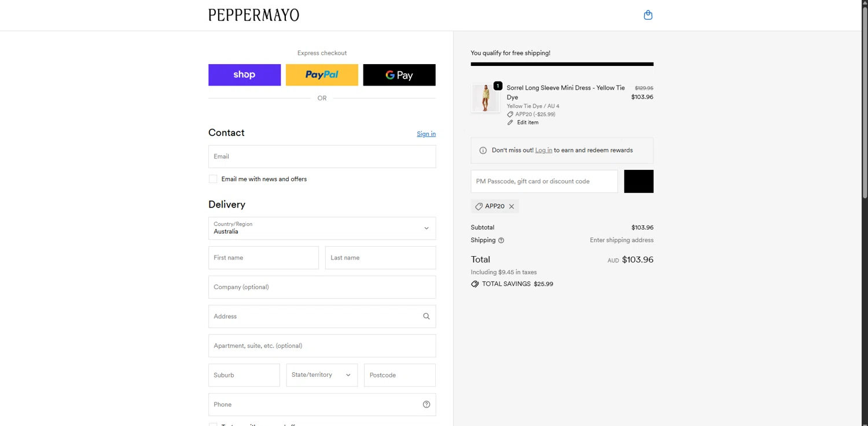Click the Postcode field

click(400, 375)
